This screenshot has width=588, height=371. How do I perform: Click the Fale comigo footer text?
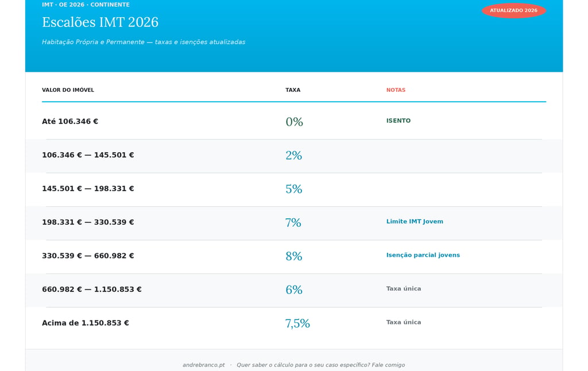point(388,365)
